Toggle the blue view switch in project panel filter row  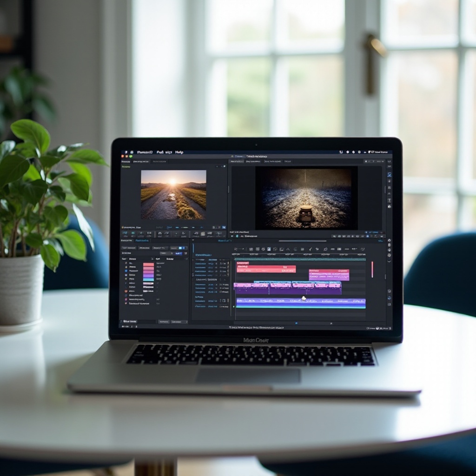(x=182, y=248)
